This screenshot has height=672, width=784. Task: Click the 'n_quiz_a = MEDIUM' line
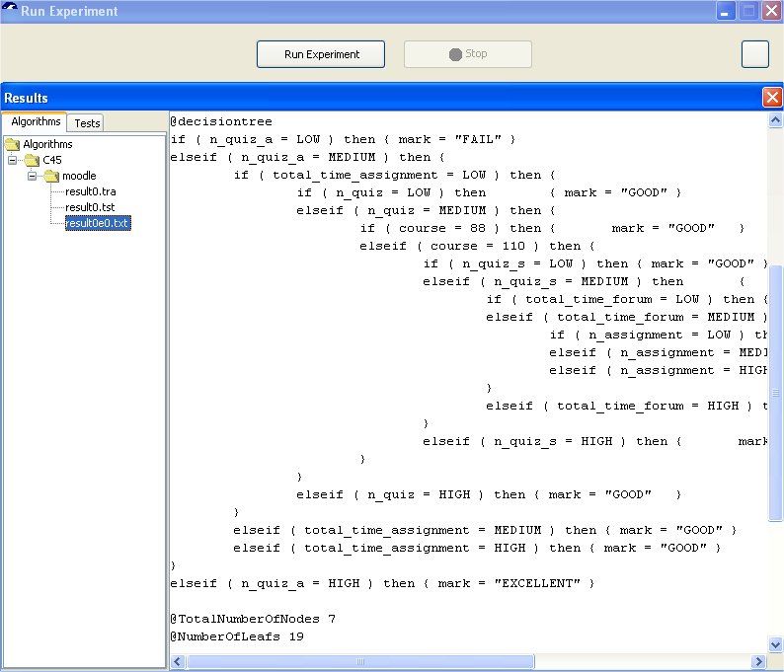(x=307, y=157)
